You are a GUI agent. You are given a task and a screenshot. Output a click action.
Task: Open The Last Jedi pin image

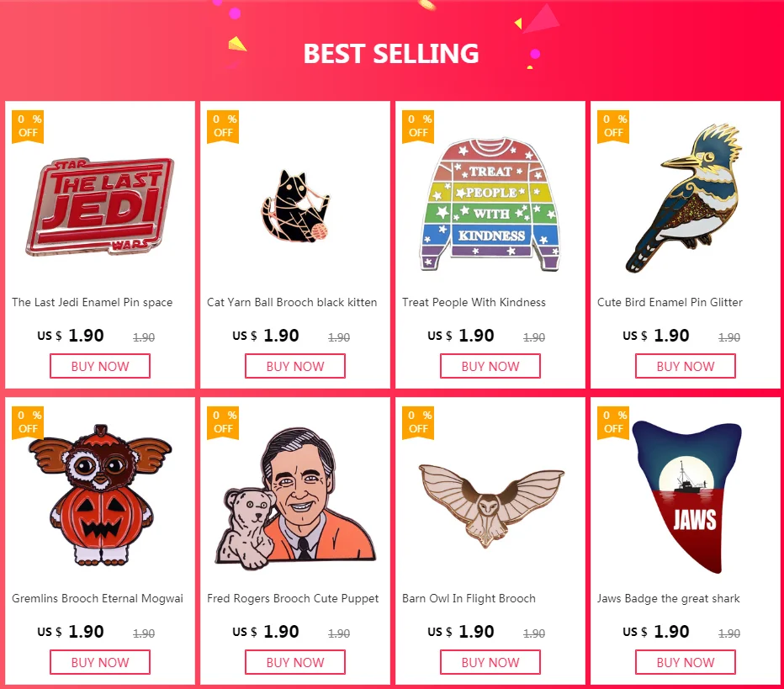point(100,206)
